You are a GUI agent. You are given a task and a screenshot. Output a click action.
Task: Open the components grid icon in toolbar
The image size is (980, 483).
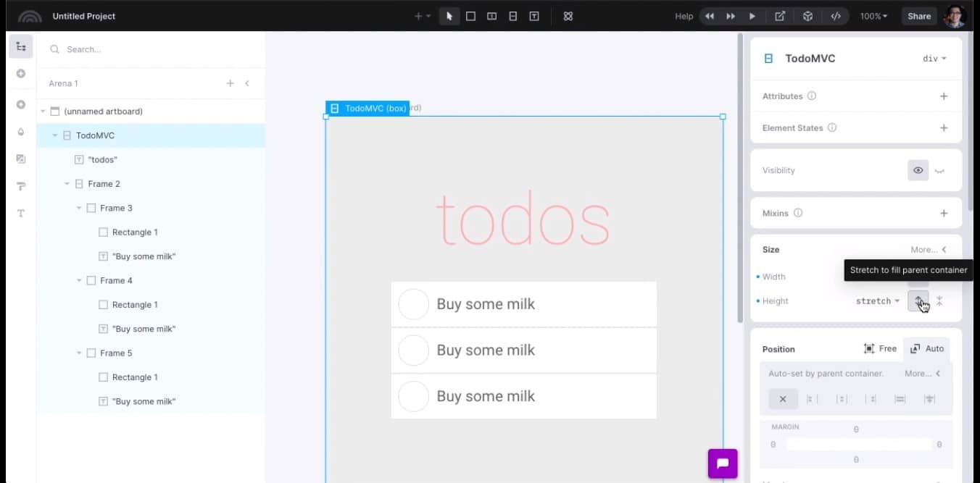click(x=568, y=16)
